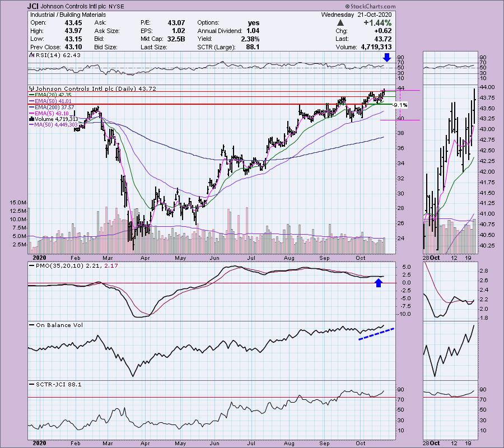Click the RSI(14) 62.43 indicator label
The width and height of the screenshot is (504, 448).
(x=58, y=55)
